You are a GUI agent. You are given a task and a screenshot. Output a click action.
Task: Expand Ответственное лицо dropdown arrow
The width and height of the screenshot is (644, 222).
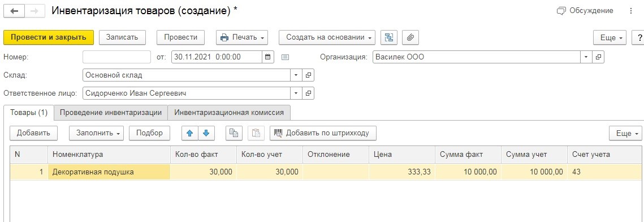[x=296, y=93]
